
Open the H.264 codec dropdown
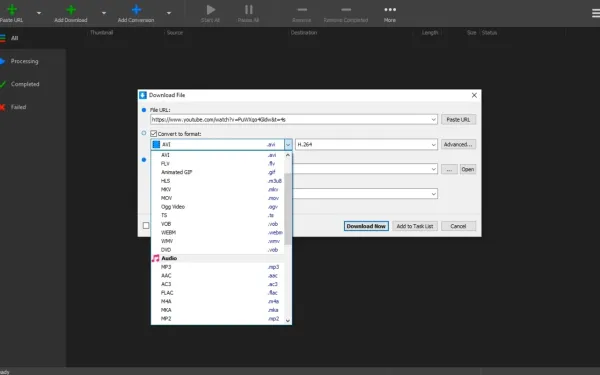point(366,144)
